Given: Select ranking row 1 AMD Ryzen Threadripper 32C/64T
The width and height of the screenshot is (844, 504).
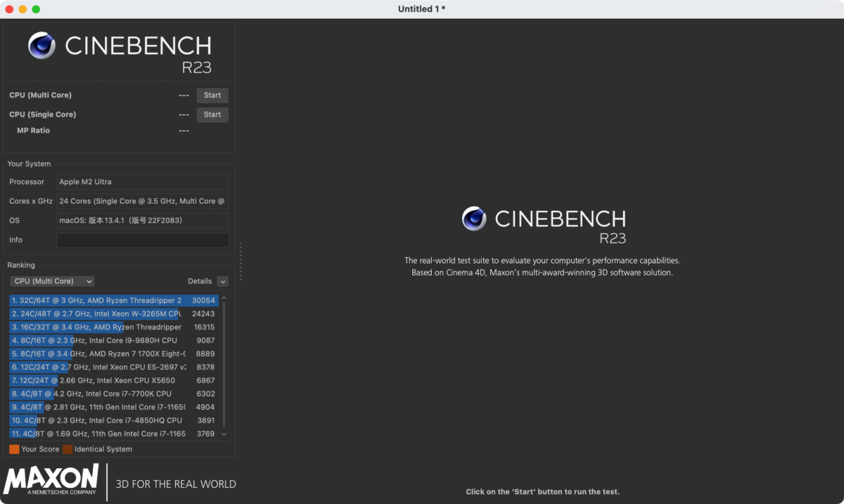Looking at the screenshot, I should [113, 300].
